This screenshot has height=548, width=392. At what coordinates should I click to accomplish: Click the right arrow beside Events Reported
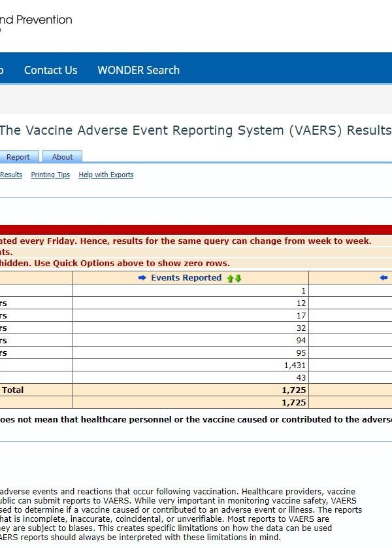pos(142,278)
